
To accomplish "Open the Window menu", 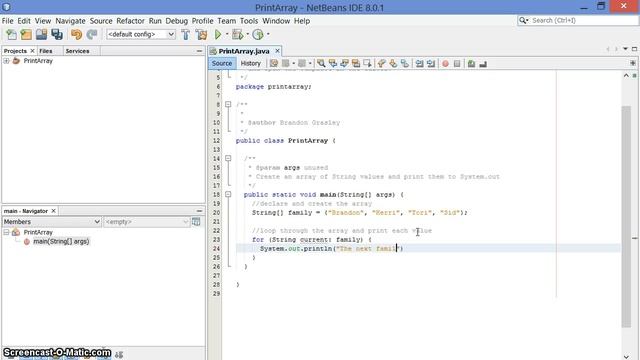I will tap(276, 21).
